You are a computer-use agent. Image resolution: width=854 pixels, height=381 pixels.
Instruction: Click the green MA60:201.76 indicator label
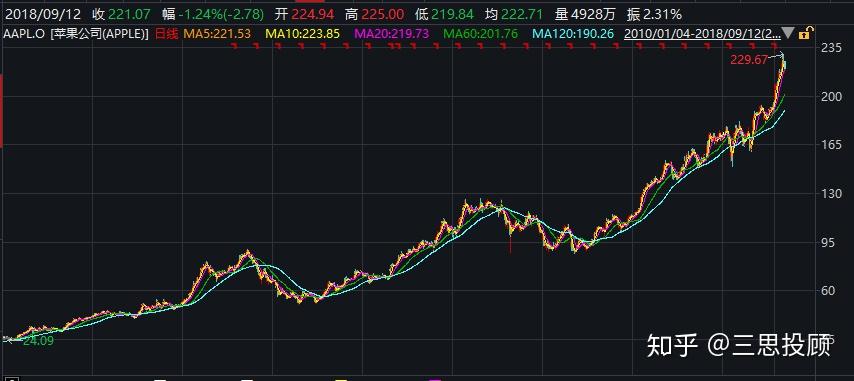point(480,34)
